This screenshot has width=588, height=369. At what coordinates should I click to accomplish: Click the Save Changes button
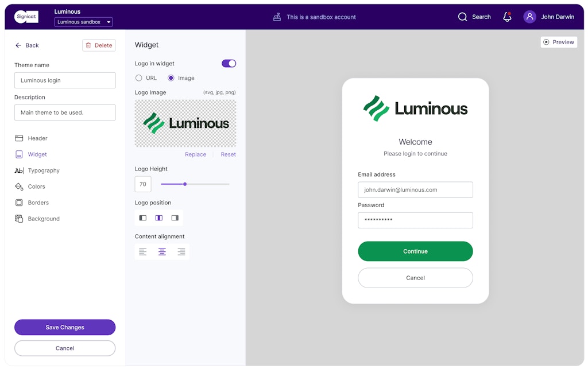tap(65, 327)
